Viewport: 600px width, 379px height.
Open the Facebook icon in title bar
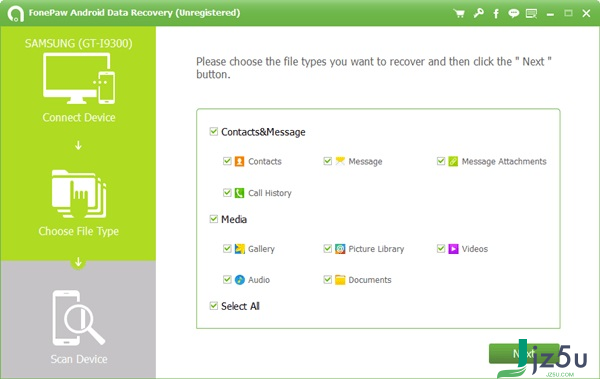coord(496,14)
